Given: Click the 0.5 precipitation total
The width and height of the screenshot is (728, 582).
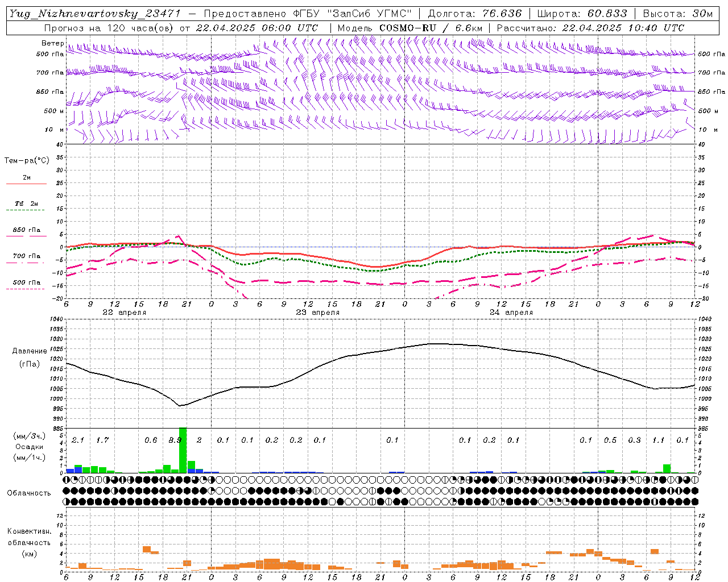Looking at the screenshot, I should coord(610,440).
